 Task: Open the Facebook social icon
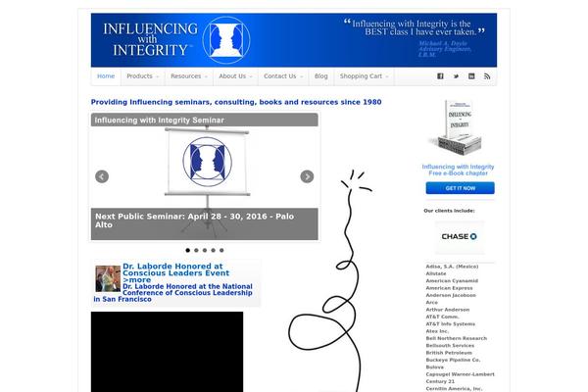440,76
